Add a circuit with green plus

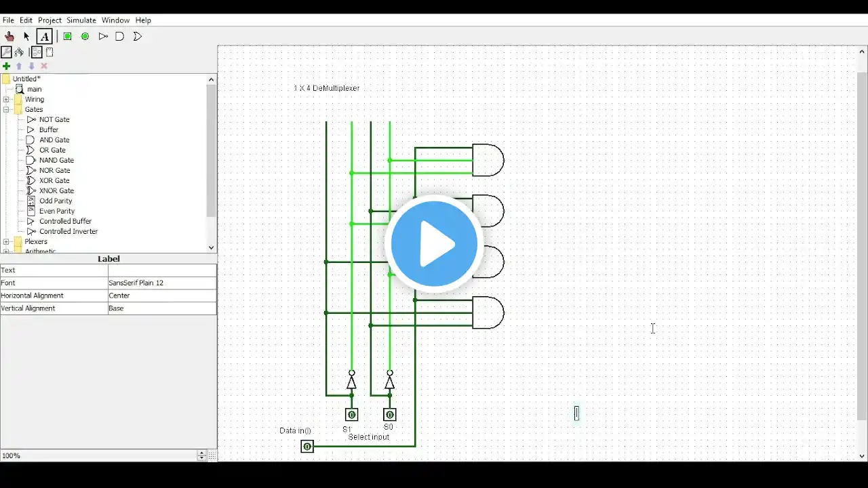pos(7,66)
